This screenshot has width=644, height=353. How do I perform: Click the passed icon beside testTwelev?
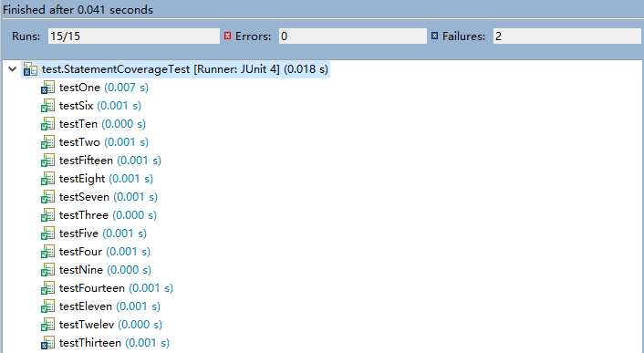47,325
